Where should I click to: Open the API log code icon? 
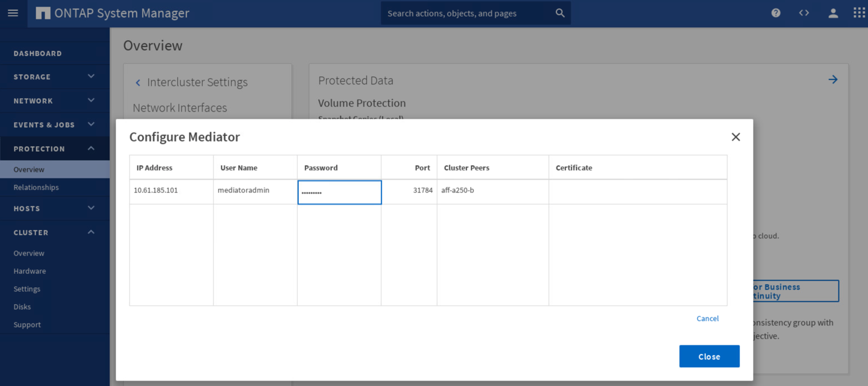(804, 13)
